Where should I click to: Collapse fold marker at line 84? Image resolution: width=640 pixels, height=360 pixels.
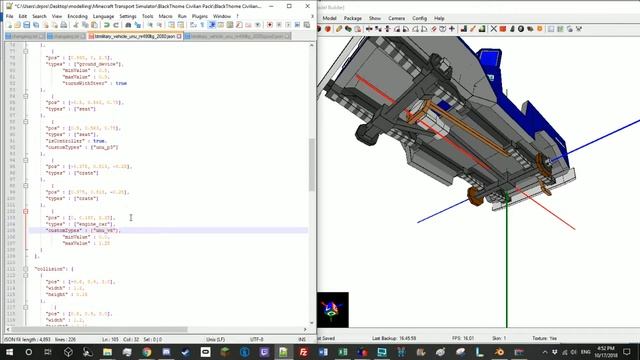tap(26, 96)
